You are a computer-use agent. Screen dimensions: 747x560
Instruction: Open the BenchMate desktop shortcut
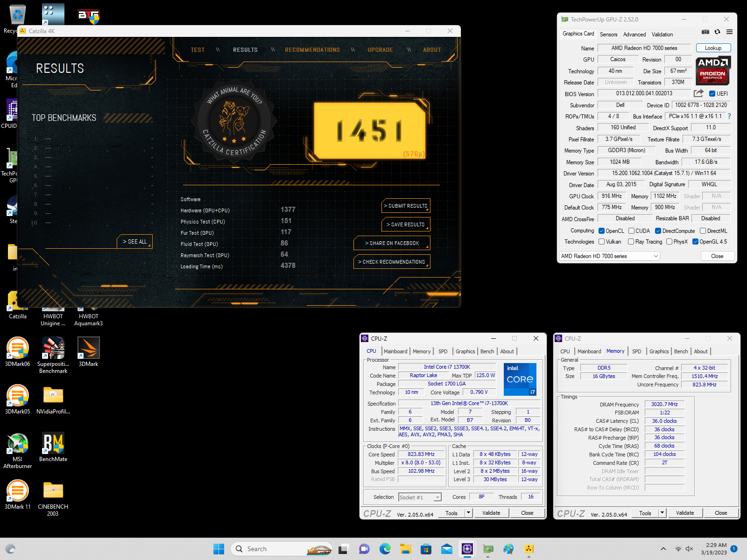[53, 447]
